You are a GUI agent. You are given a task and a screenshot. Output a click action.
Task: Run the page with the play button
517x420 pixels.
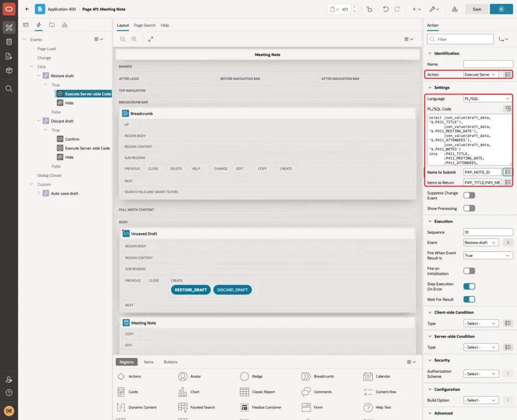501,9
